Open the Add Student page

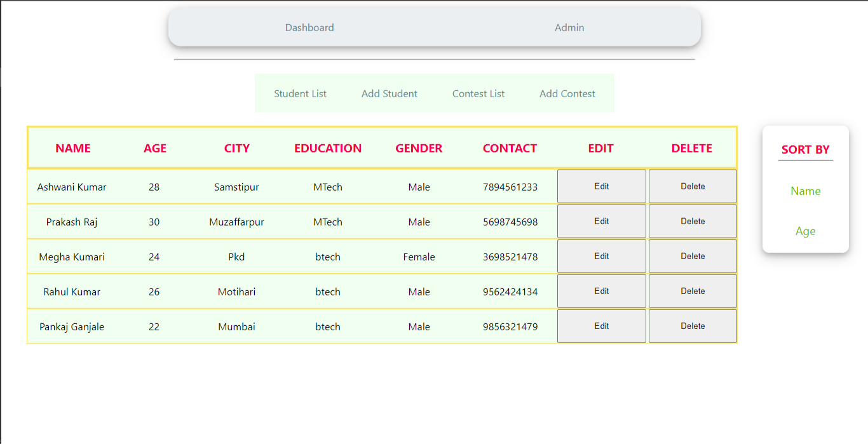[x=389, y=93]
